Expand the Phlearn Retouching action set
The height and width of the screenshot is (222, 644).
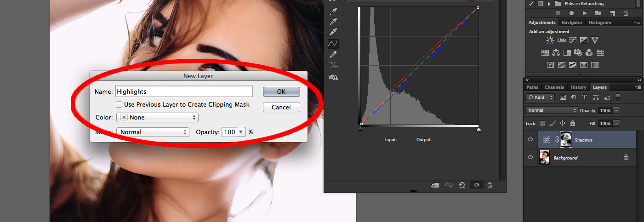[x=549, y=4]
